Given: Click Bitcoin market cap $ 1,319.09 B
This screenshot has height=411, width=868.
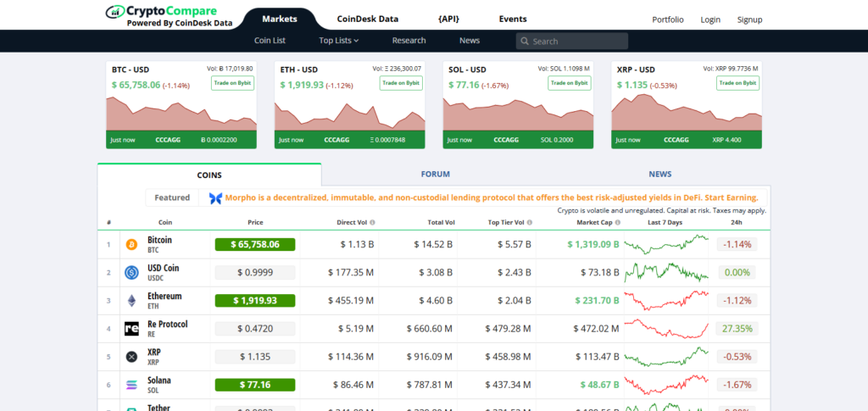Looking at the screenshot, I should (593, 245).
